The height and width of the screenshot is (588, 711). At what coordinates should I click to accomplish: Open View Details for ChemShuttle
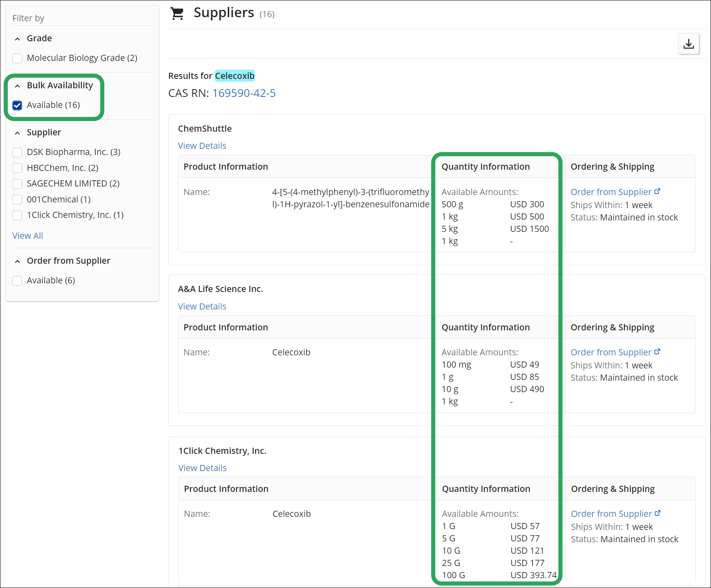click(x=202, y=146)
